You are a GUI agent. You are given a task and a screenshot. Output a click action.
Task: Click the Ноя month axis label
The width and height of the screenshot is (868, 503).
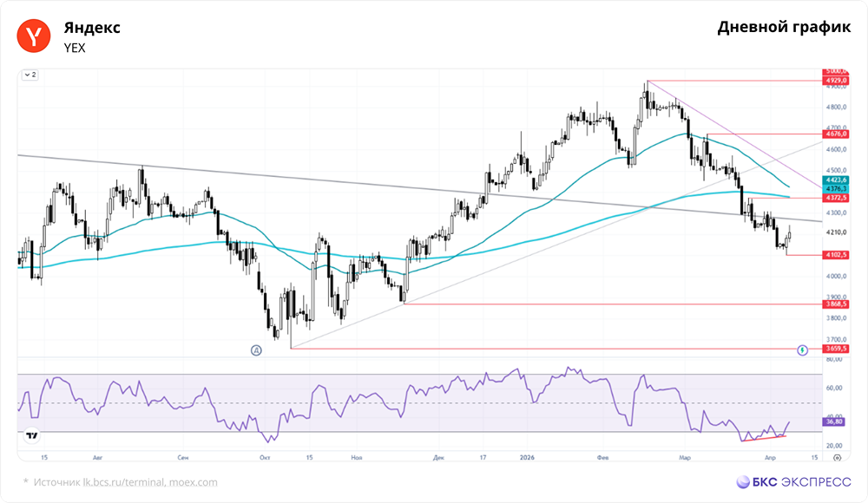point(357,458)
